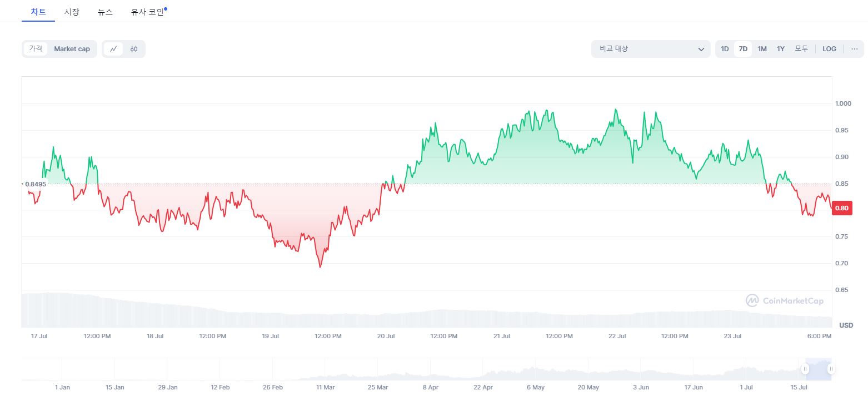This screenshot has width=868, height=405.
Task: Click the 1.000 y-axis label
Action: tap(842, 103)
